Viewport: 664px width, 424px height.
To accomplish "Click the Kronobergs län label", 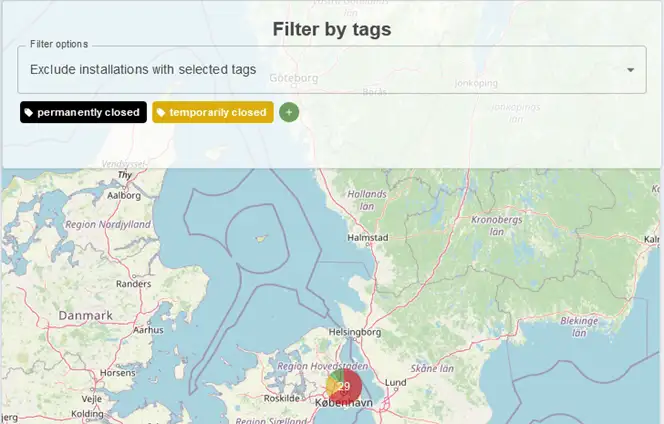I will point(497,226).
